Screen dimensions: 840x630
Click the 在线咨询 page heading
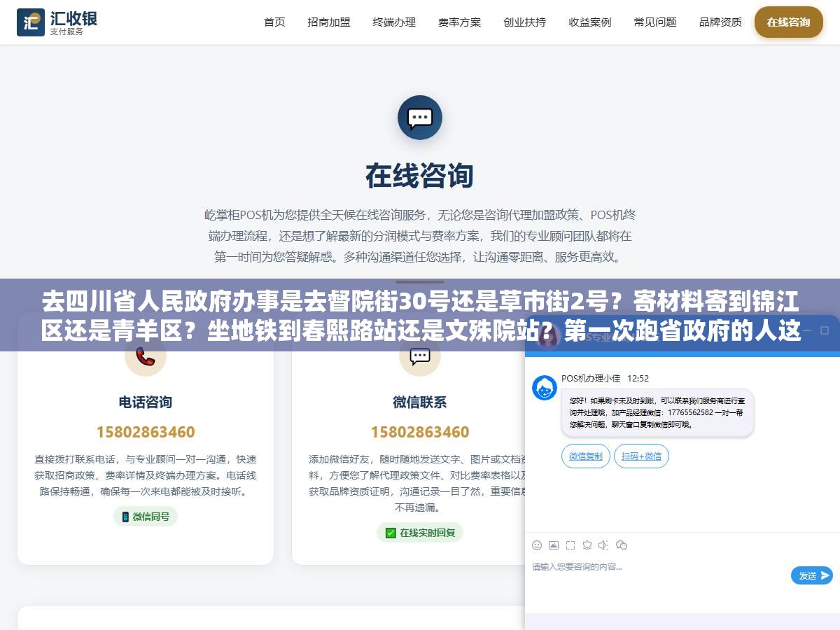point(420,176)
